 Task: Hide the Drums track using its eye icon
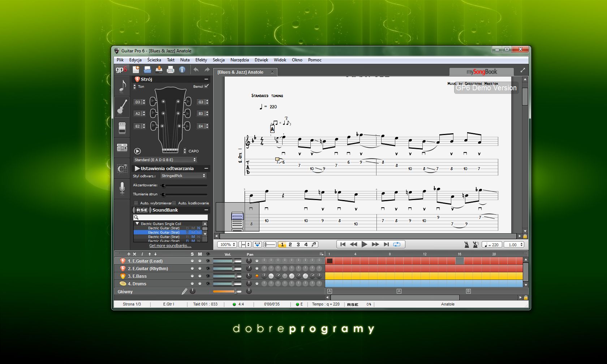208,283
